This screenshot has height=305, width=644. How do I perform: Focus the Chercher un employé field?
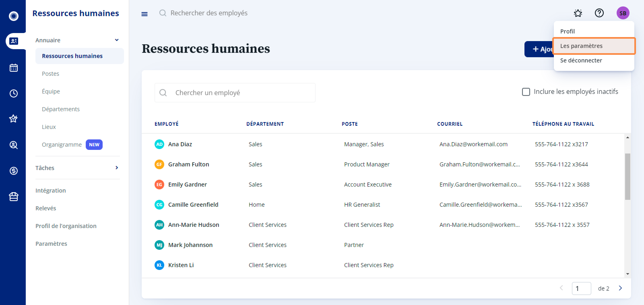pos(235,93)
